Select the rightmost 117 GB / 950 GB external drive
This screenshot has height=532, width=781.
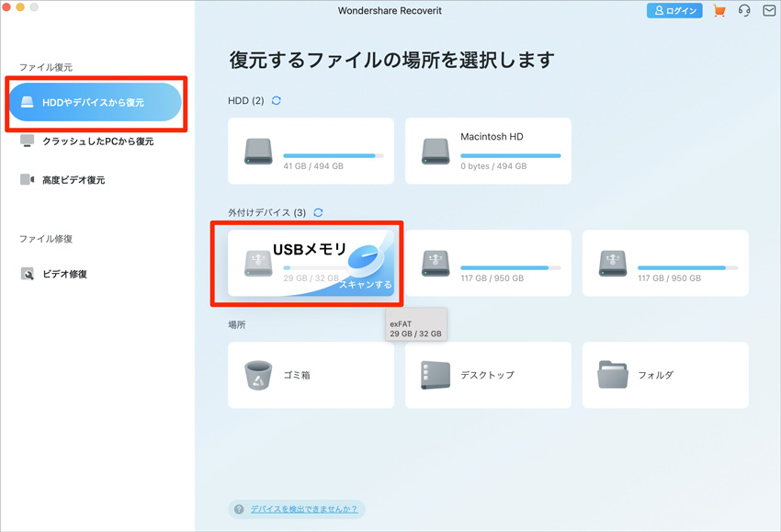pos(665,263)
